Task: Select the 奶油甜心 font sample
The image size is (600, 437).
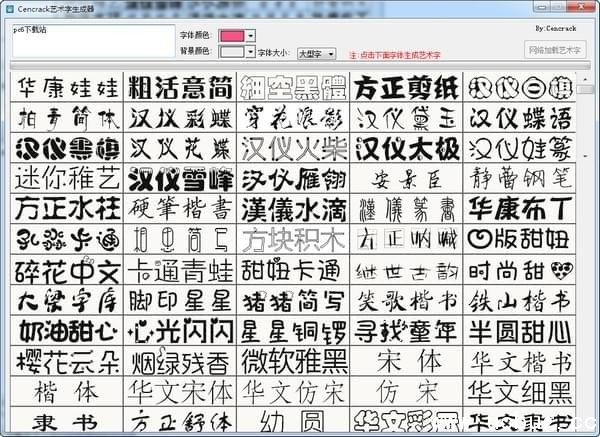Action: coord(67,331)
